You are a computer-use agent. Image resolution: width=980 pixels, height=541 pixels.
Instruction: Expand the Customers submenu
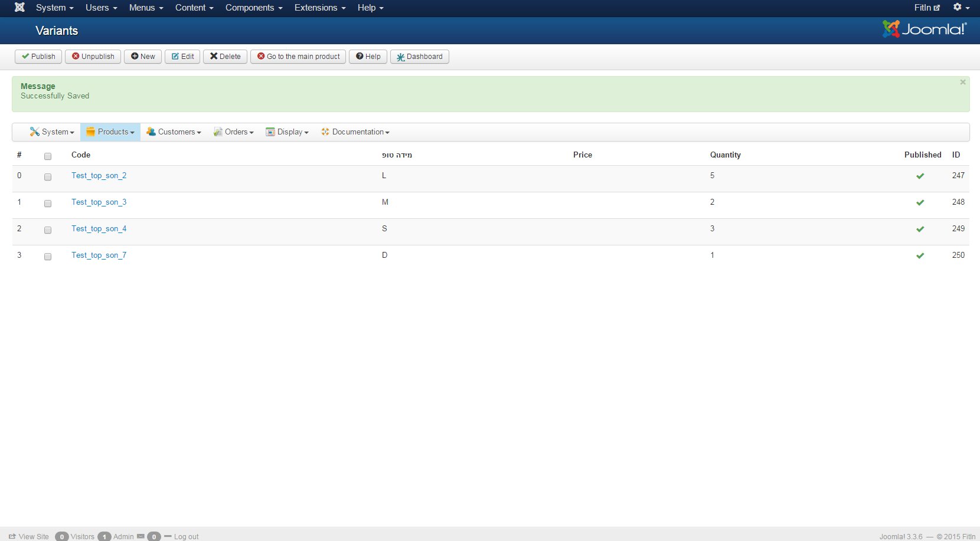point(174,132)
